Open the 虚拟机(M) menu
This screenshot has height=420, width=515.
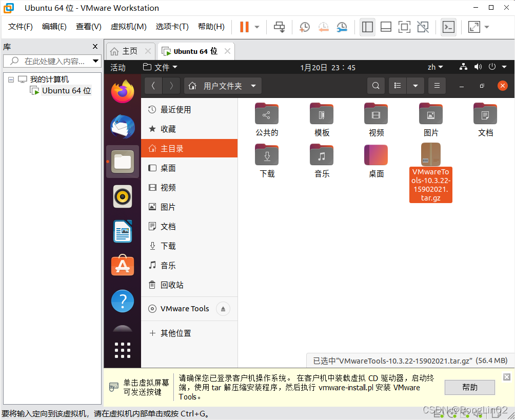point(128,27)
